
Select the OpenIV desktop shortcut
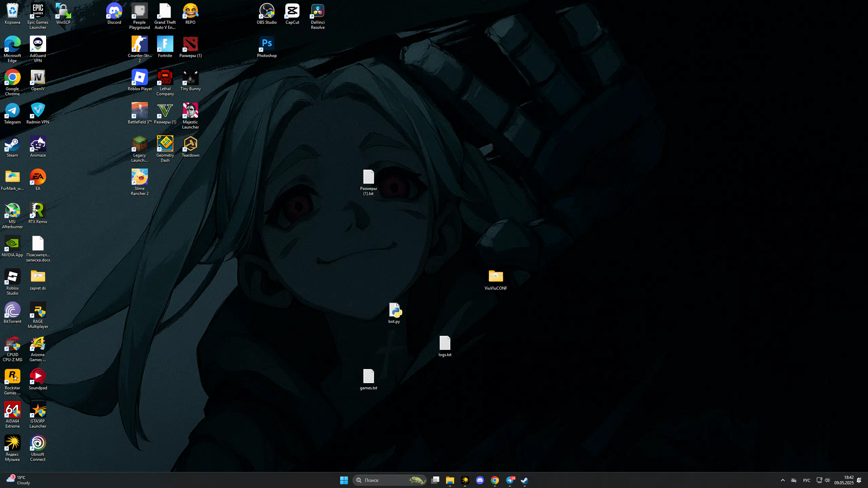(x=38, y=80)
